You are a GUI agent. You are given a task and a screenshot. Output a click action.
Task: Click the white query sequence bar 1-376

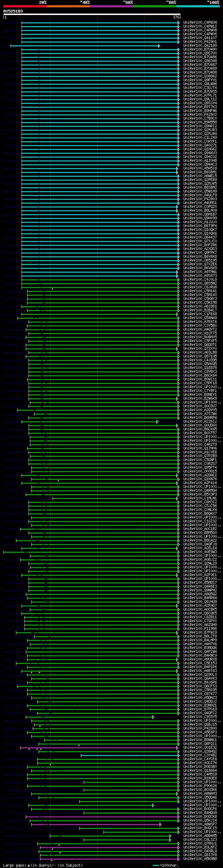pos(92,15)
